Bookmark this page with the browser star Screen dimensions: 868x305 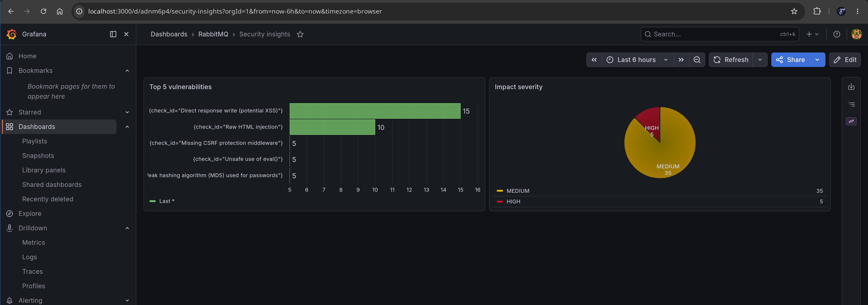tap(794, 11)
